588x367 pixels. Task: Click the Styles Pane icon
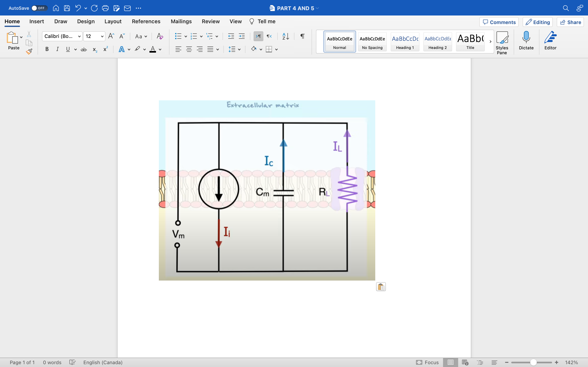pyautogui.click(x=502, y=42)
